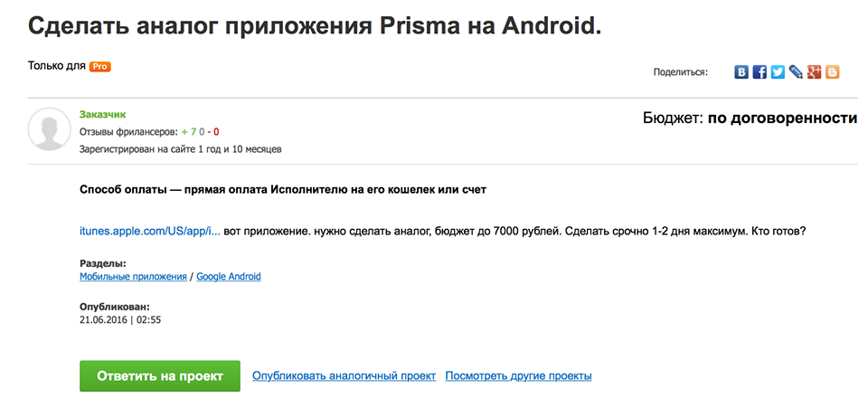Click Опубликовать аналогичный проект link
Screen dimensions: 868x409
(x=344, y=376)
